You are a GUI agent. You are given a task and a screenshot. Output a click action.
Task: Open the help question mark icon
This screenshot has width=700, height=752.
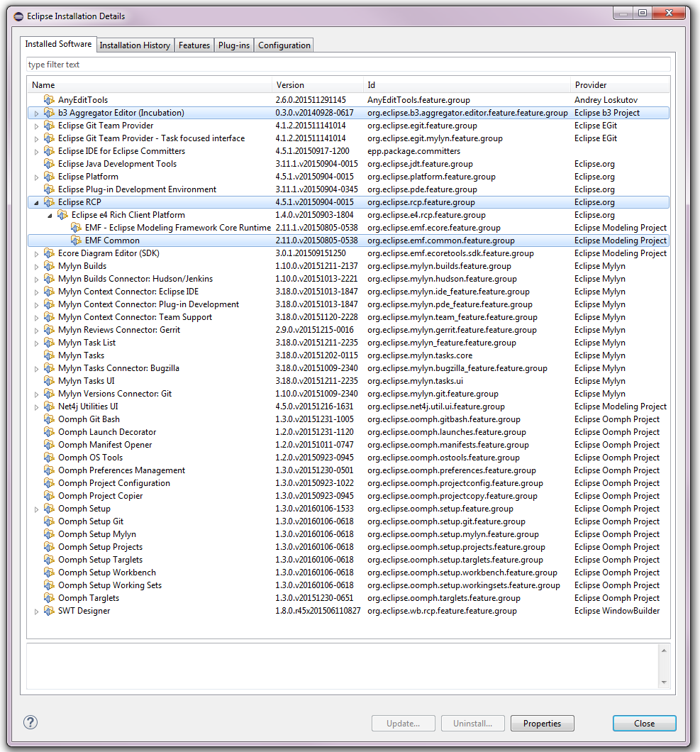[30, 722]
